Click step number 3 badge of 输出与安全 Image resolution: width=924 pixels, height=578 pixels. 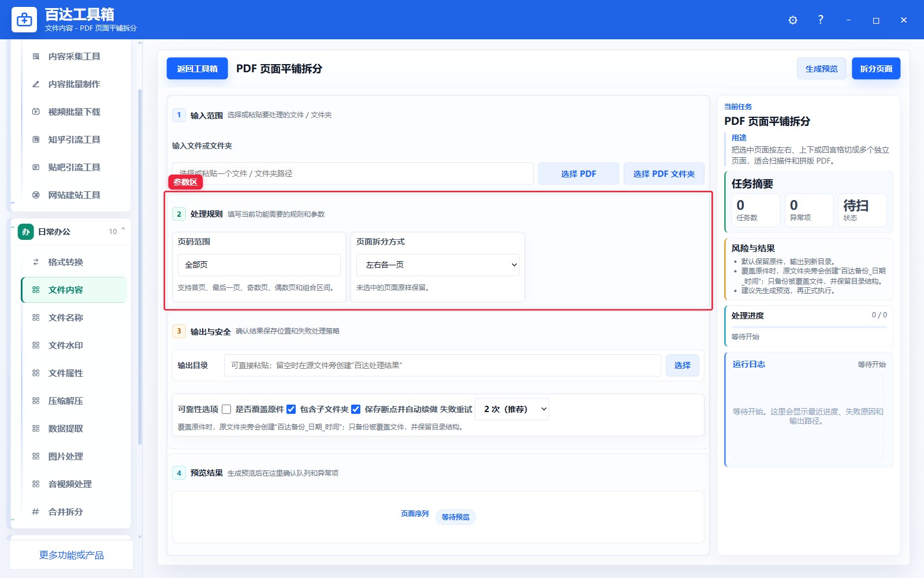tap(179, 331)
